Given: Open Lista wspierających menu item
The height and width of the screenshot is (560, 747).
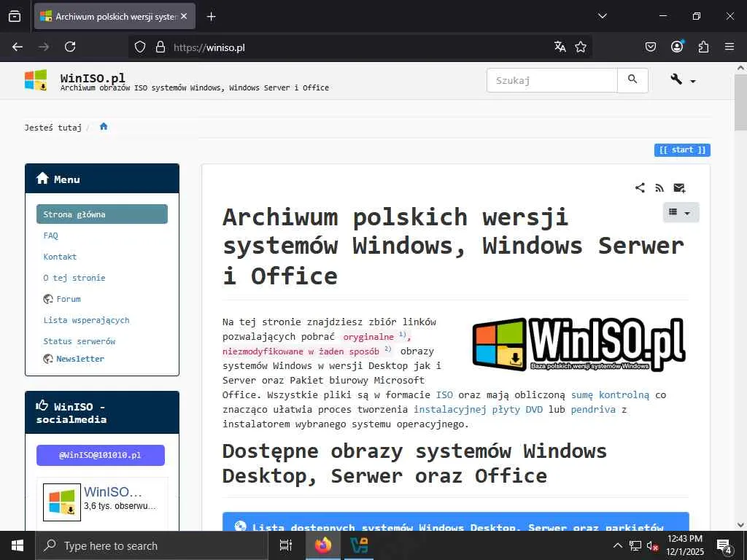Looking at the screenshot, I should (x=86, y=320).
